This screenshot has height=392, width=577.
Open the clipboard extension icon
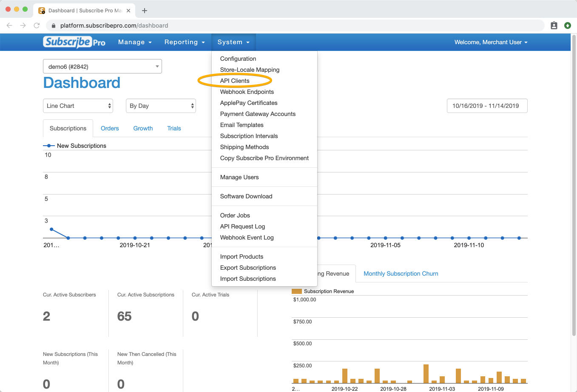tap(554, 25)
